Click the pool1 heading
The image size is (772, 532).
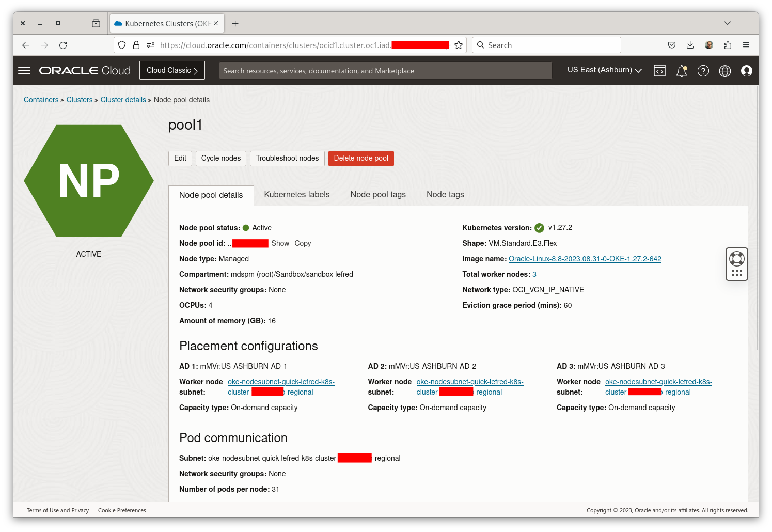[x=185, y=125]
